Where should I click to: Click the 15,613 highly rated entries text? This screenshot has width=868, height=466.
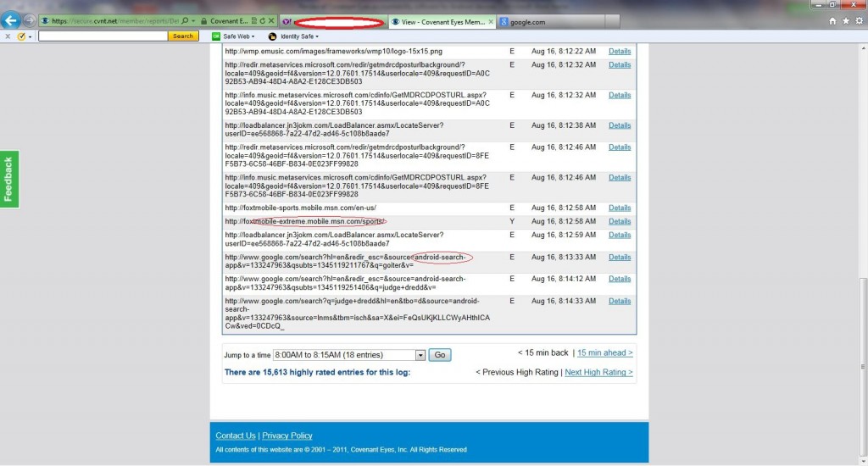point(317,373)
